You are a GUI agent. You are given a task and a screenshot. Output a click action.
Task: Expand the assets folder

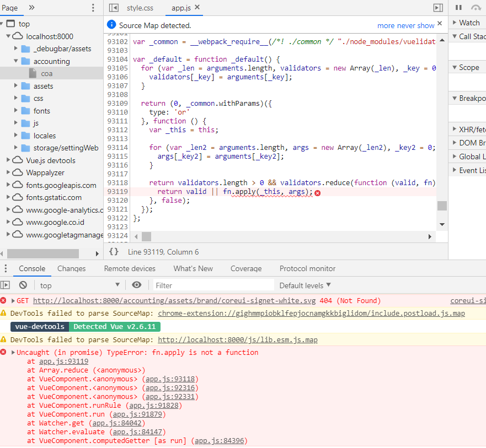(x=16, y=85)
